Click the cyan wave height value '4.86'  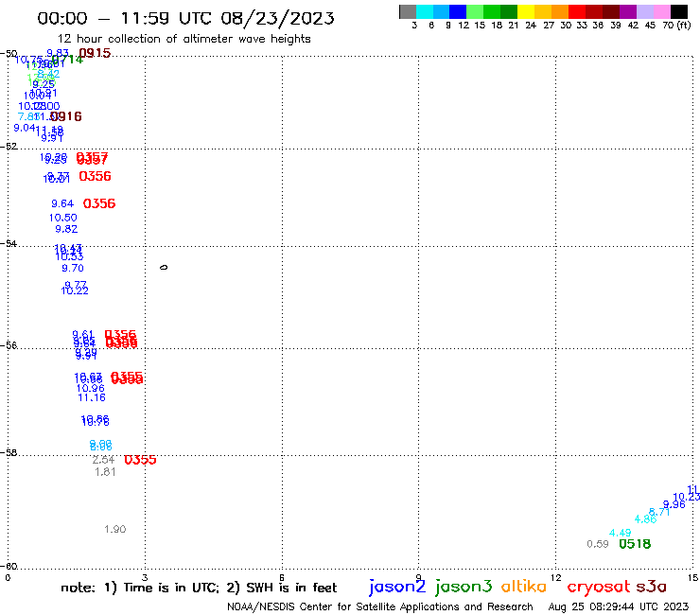click(x=645, y=519)
